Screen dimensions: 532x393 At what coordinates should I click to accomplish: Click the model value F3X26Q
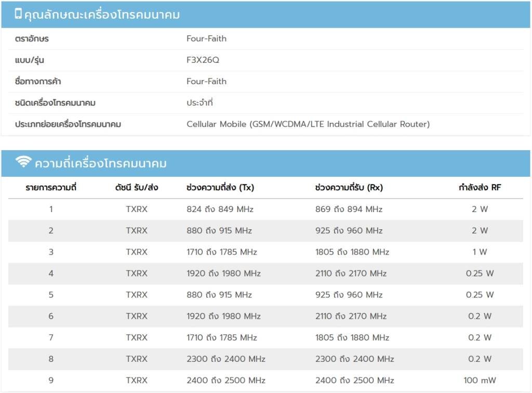[203, 60]
